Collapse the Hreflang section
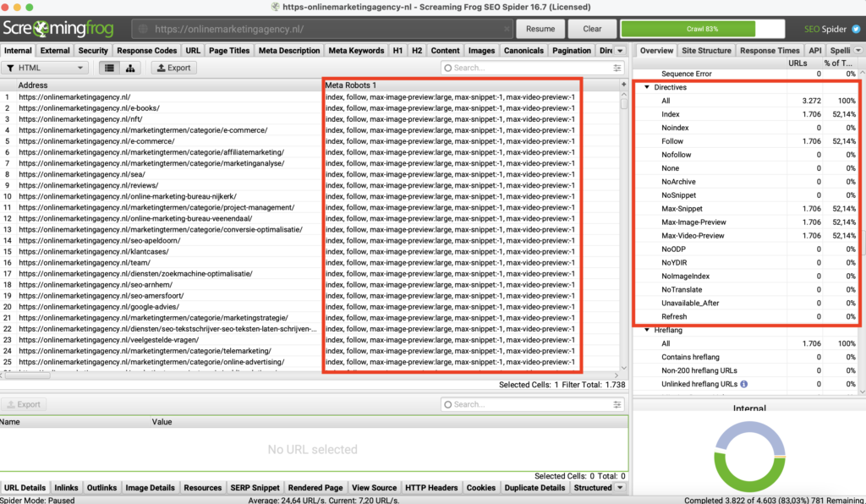This screenshot has width=866, height=504. click(x=648, y=330)
